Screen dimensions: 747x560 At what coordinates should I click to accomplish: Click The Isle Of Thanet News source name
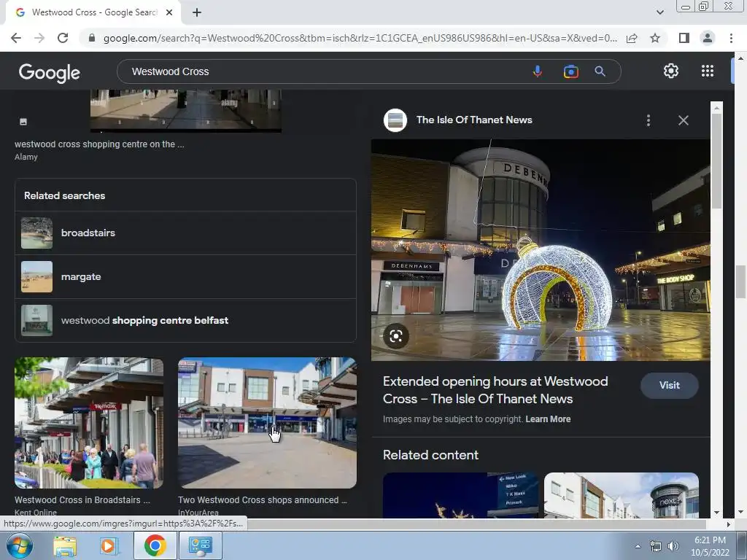coord(474,120)
